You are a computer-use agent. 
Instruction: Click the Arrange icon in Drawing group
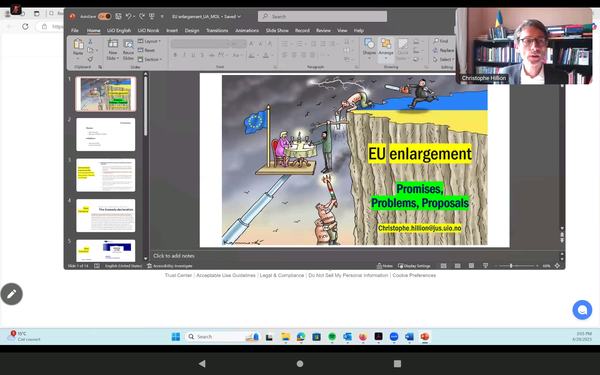386,47
